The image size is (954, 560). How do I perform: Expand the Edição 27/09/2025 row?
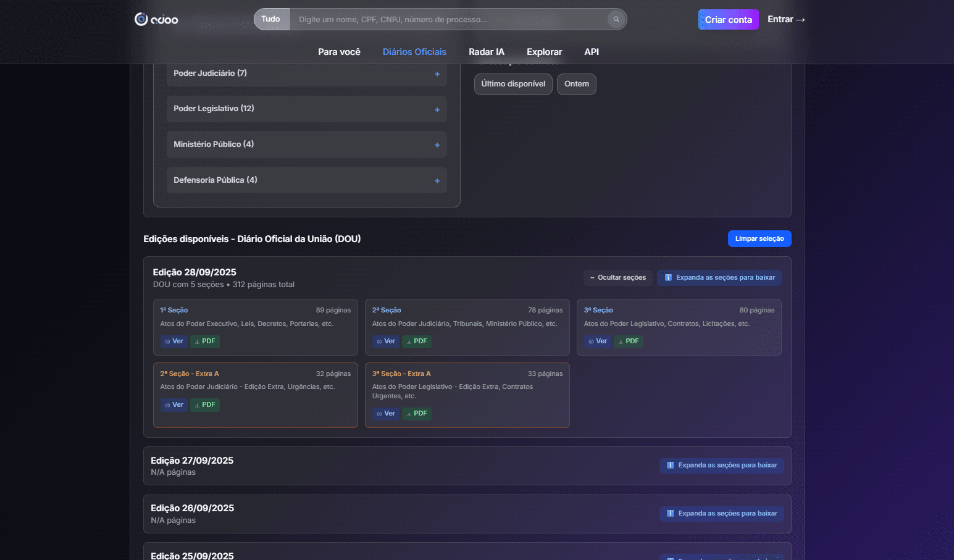pyautogui.click(x=467, y=466)
